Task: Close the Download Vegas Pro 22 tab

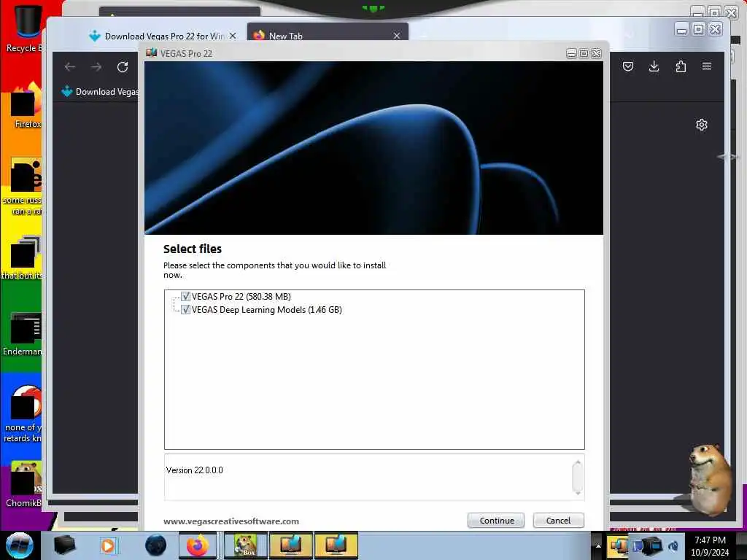Action: (x=233, y=36)
